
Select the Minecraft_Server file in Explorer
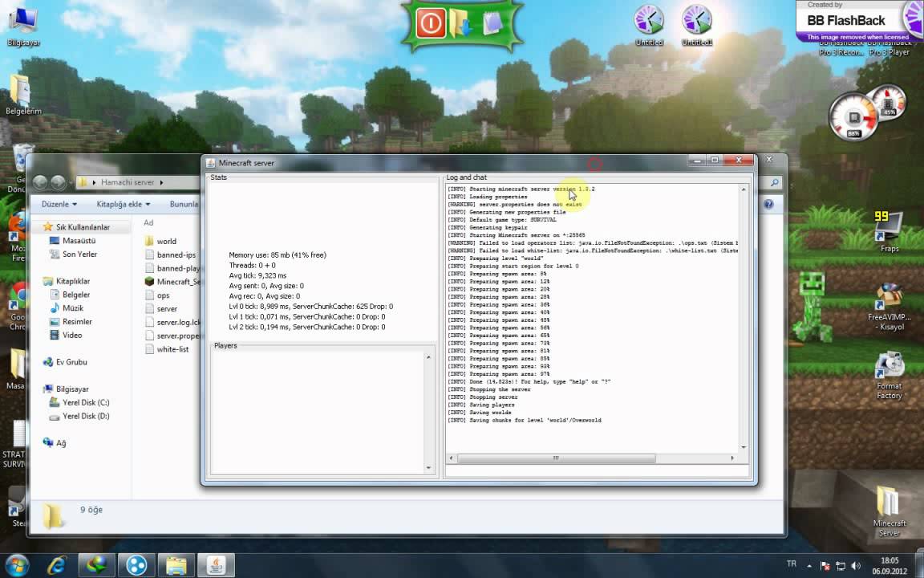pos(172,281)
